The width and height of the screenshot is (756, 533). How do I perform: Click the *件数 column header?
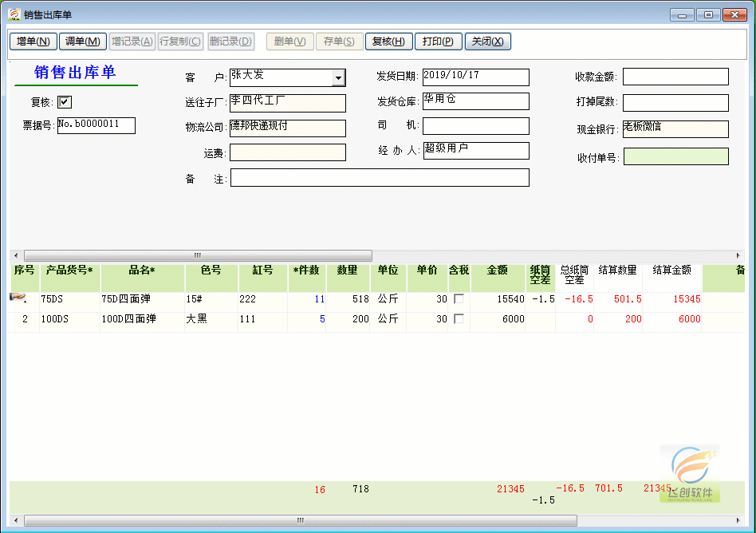(307, 278)
